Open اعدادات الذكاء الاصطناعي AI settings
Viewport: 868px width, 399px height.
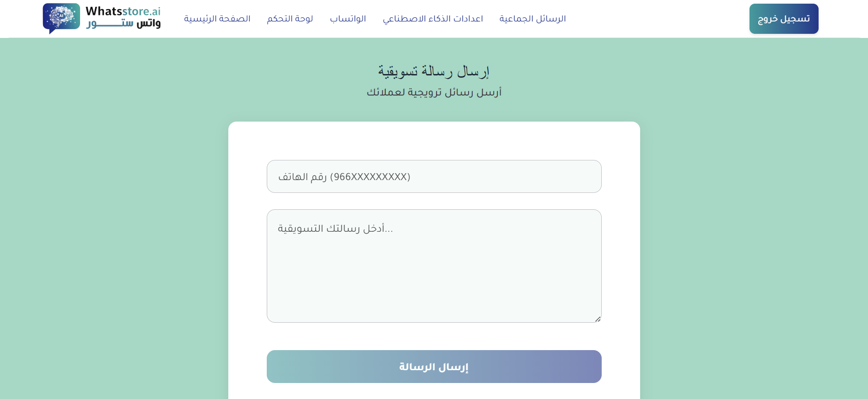point(433,19)
